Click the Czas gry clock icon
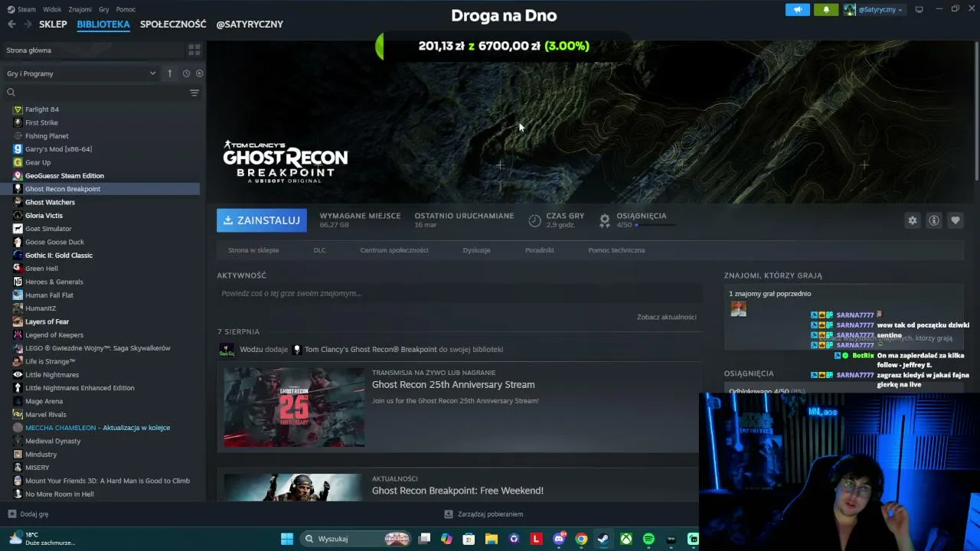 point(534,220)
